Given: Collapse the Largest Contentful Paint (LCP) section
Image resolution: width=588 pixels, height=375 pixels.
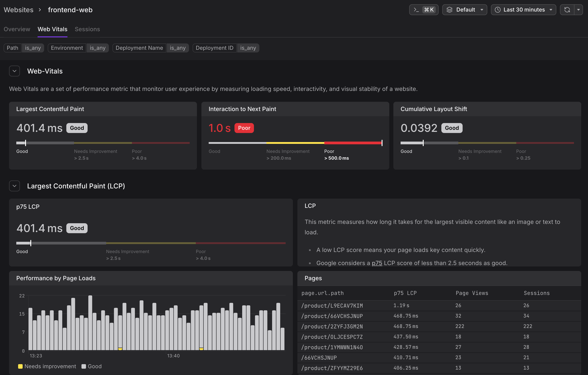Looking at the screenshot, I should (x=14, y=186).
